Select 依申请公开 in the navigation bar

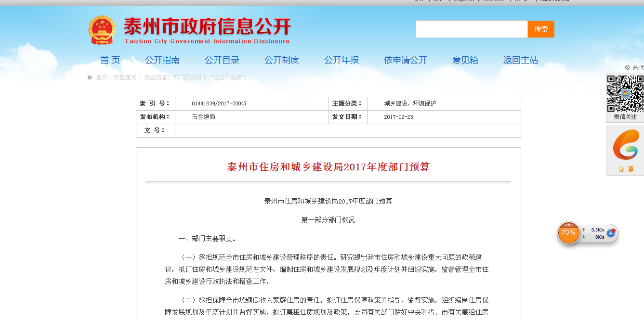406,60
